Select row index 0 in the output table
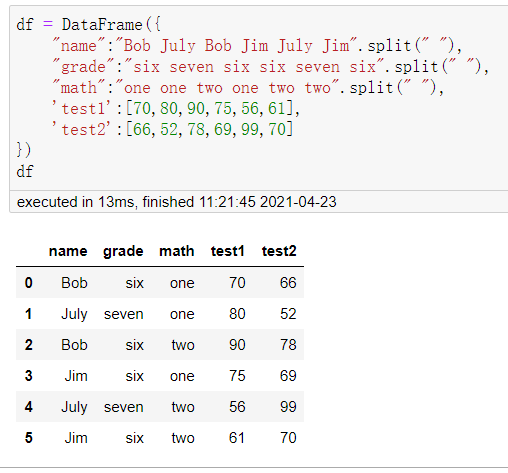Image resolution: width=508 pixels, height=473 pixels. (x=29, y=283)
